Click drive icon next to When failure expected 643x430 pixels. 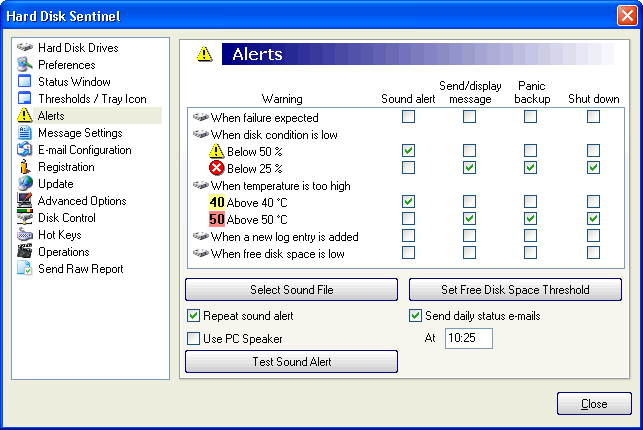pos(201,117)
